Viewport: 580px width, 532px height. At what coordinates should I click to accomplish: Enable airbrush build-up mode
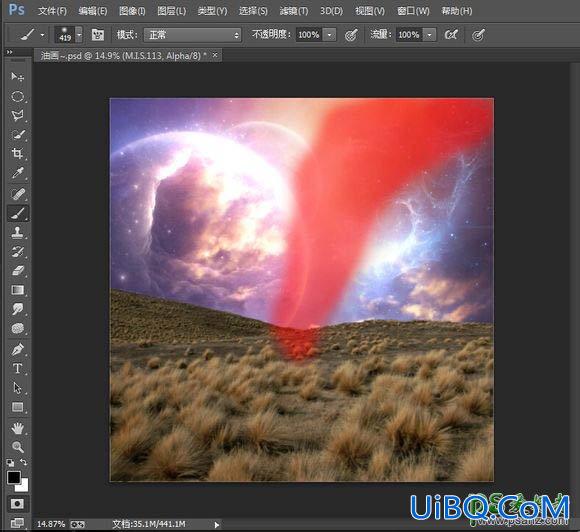(451, 35)
